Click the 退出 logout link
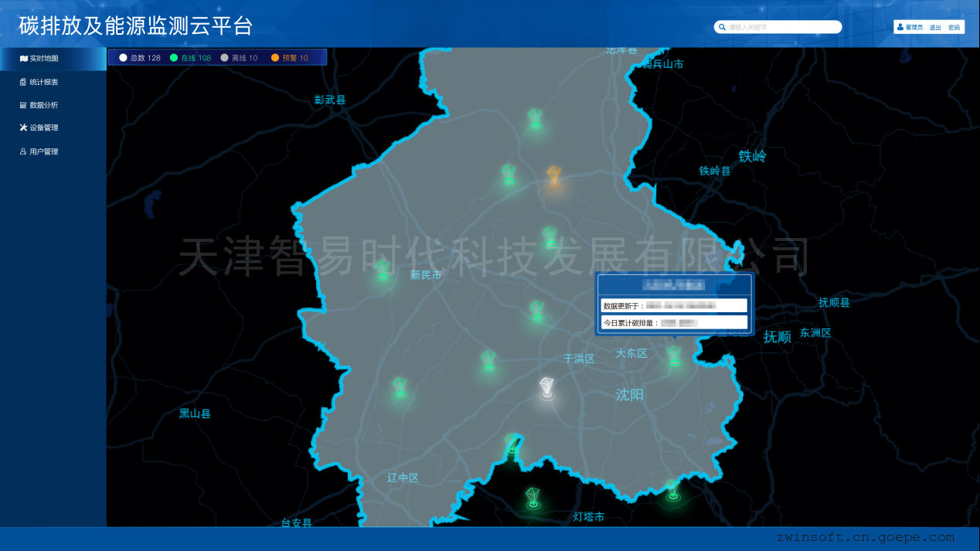Viewport: 980px width, 551px height. coord(935,27)
